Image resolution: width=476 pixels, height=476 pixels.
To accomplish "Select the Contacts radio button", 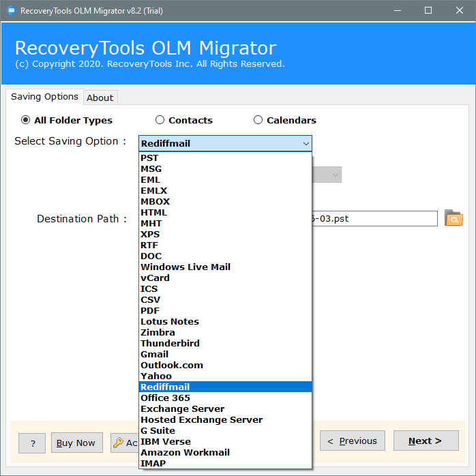I will pyautogui.click(x=160, y=120).
